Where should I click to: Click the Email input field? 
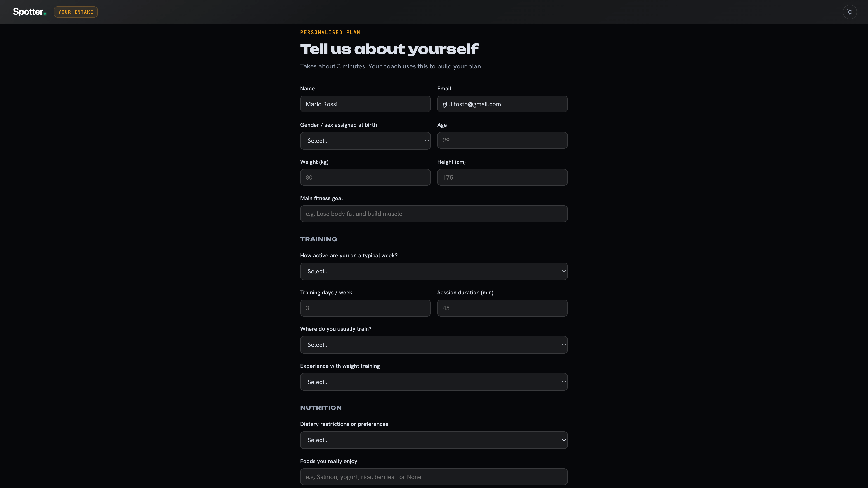pyautogui.click(x=502, y=104)
